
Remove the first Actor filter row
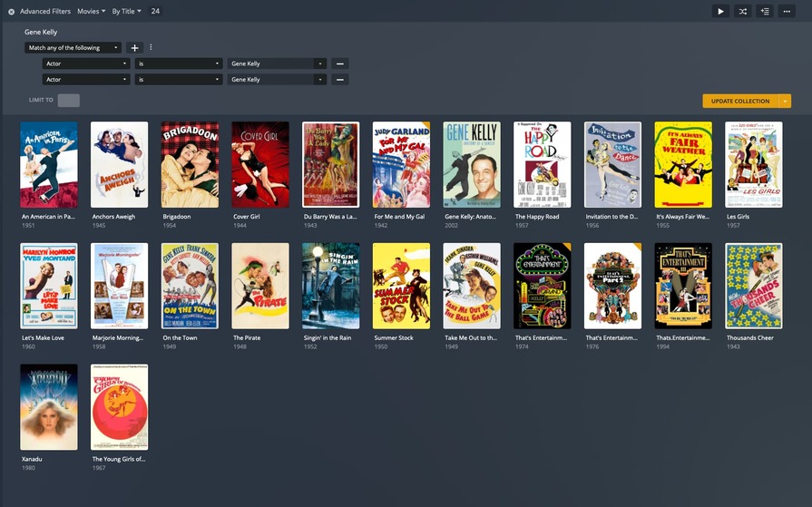tap(339, 63)
